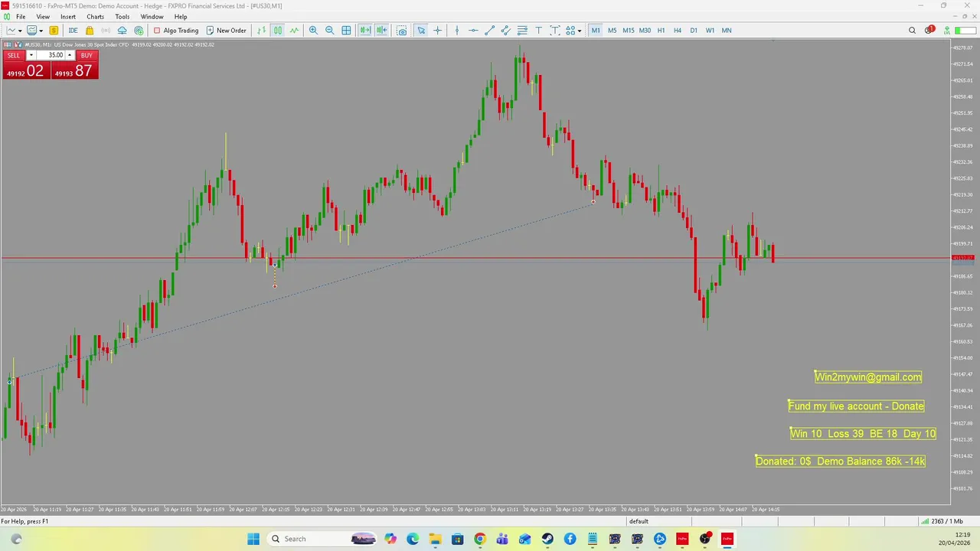Switch chart to candlestick mode

[x=278, y=31]
